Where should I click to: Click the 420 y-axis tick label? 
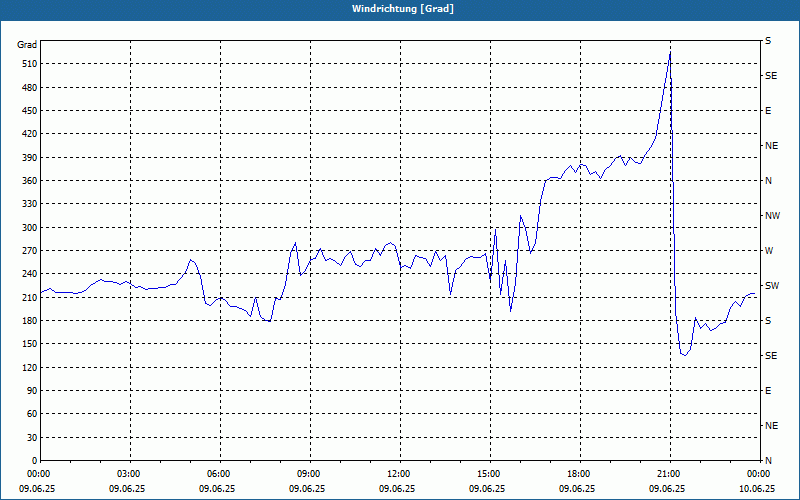30,134
